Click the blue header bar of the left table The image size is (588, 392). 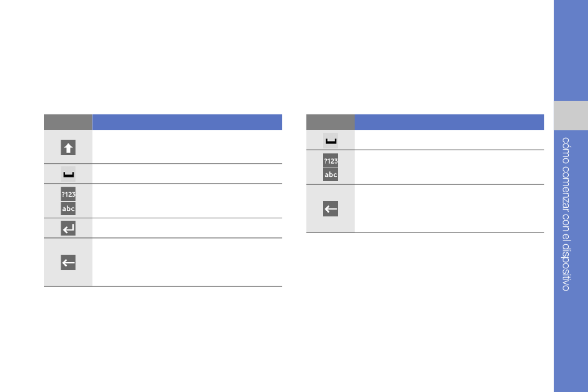(x=187, y=122)
